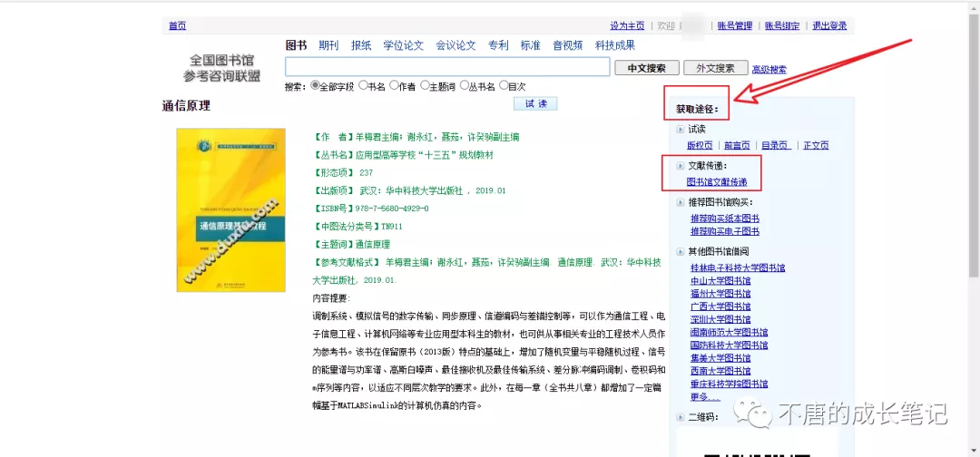Select the 书名 search radio button
The width and height of the screenshot is (980, 457).
pyautogui.click(x=362, y=85)
